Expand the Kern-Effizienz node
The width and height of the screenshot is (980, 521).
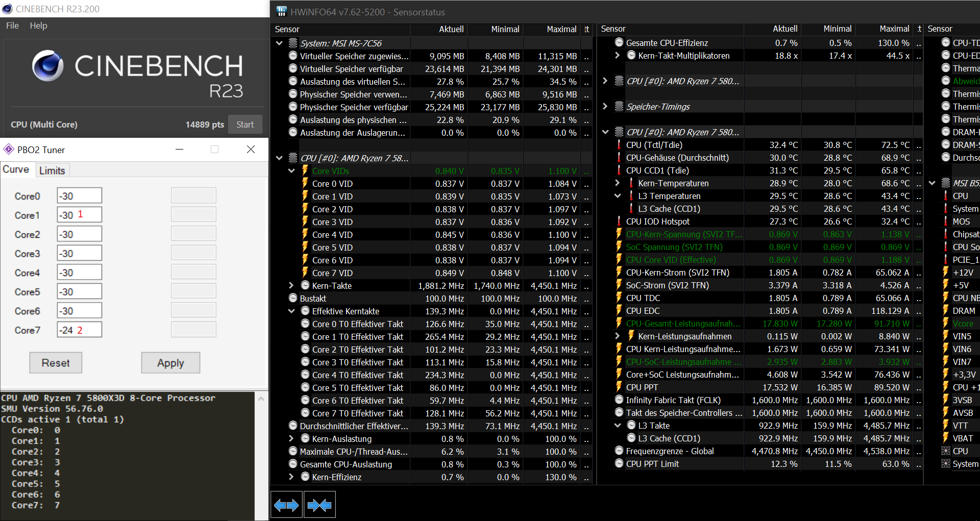coord(291,477)
